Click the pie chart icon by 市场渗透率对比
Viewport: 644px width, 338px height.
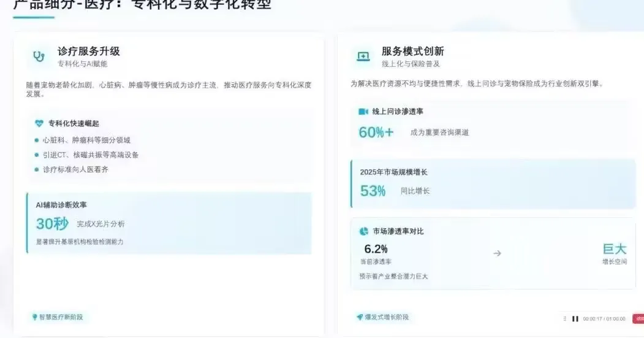pyautogui.click(x=363, y=231)
